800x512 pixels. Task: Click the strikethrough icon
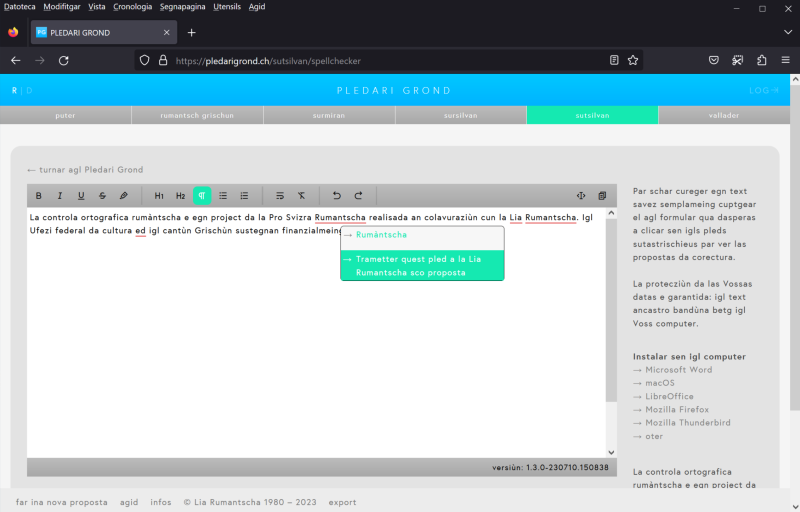[102, 196]
